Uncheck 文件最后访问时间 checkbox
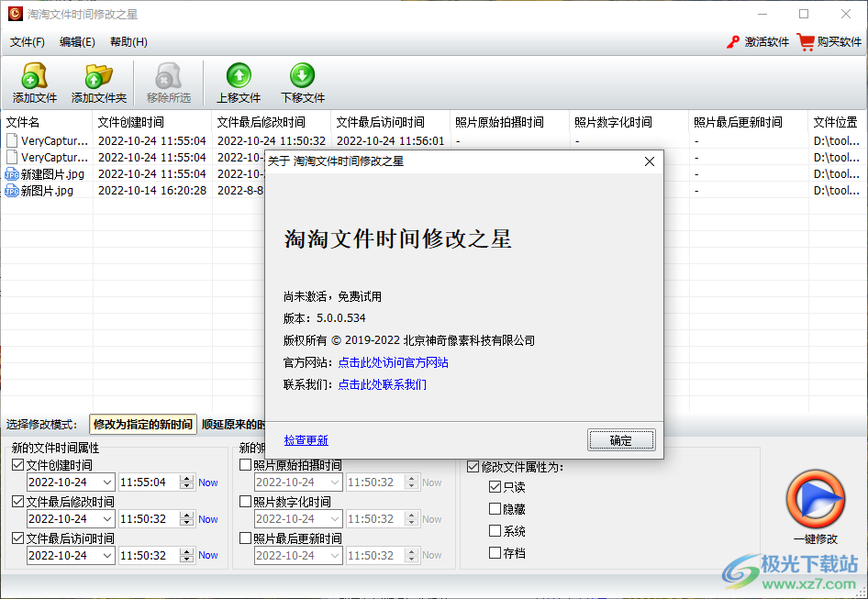The width and height of the screenshot is (868, 599). 18,538
